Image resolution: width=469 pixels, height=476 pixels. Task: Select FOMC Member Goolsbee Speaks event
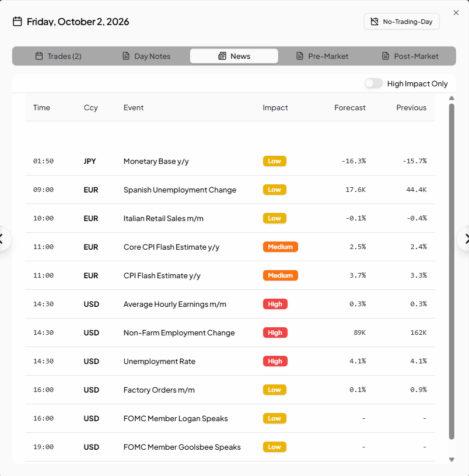(230, 447)
